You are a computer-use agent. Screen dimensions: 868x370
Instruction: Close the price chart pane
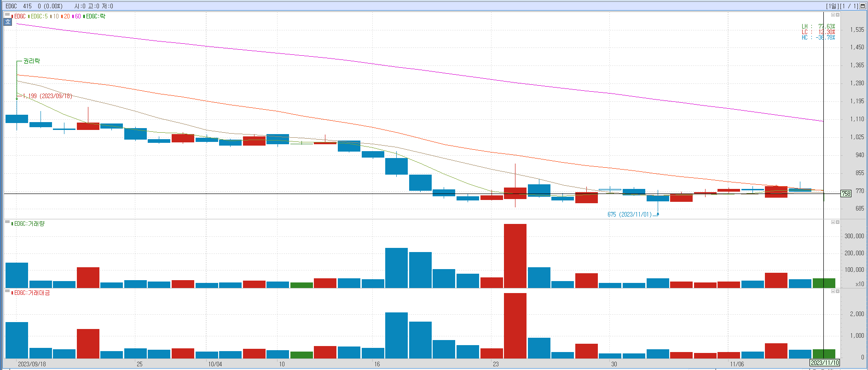pyautogui.click(x=838, y=15)
